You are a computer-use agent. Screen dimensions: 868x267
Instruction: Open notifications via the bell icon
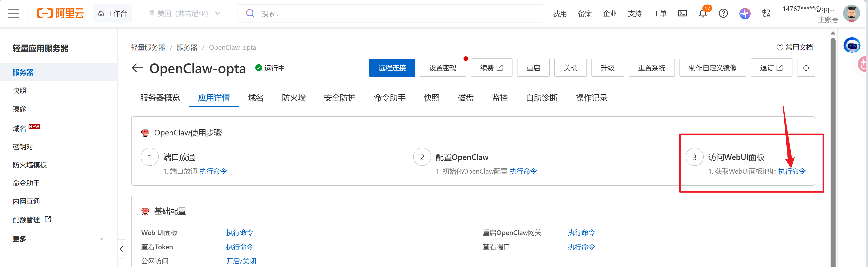[703, 13]
